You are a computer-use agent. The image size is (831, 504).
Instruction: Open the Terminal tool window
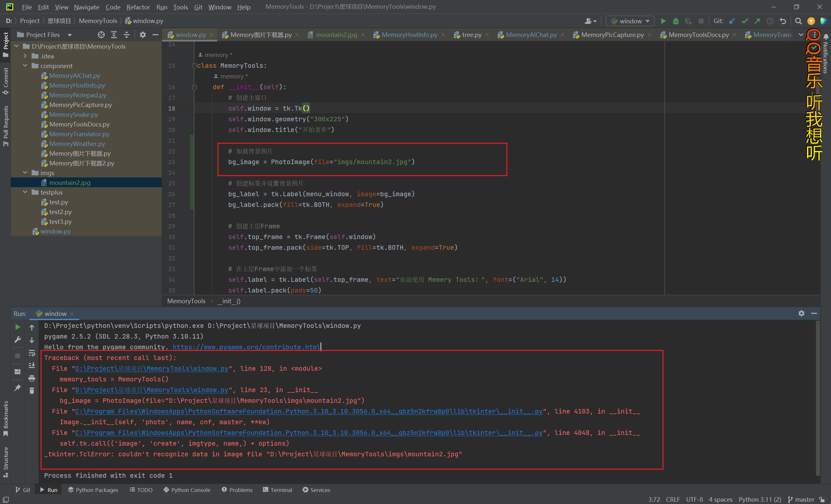[277, 490]
